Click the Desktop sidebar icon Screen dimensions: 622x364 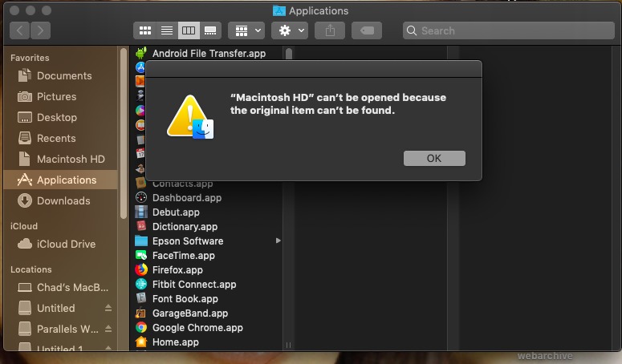click(25, 117)
